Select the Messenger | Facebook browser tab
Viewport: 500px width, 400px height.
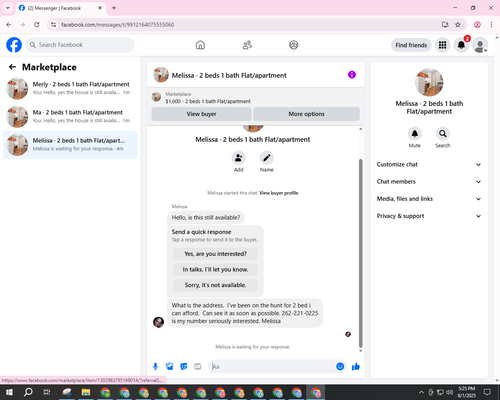tap(60, 8)
